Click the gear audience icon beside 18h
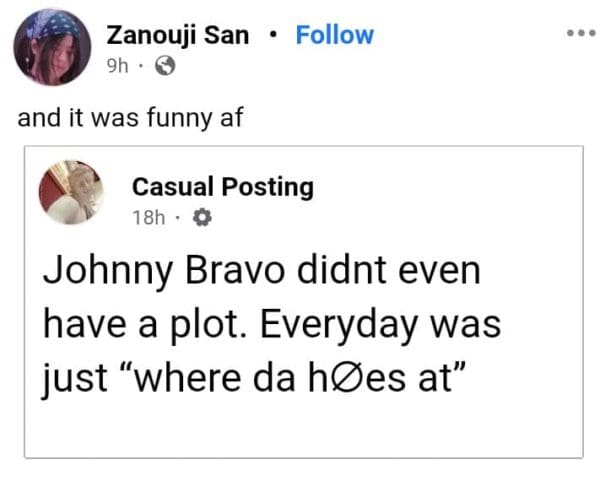This screenshot has height=481, width=600. pos(197,218)
